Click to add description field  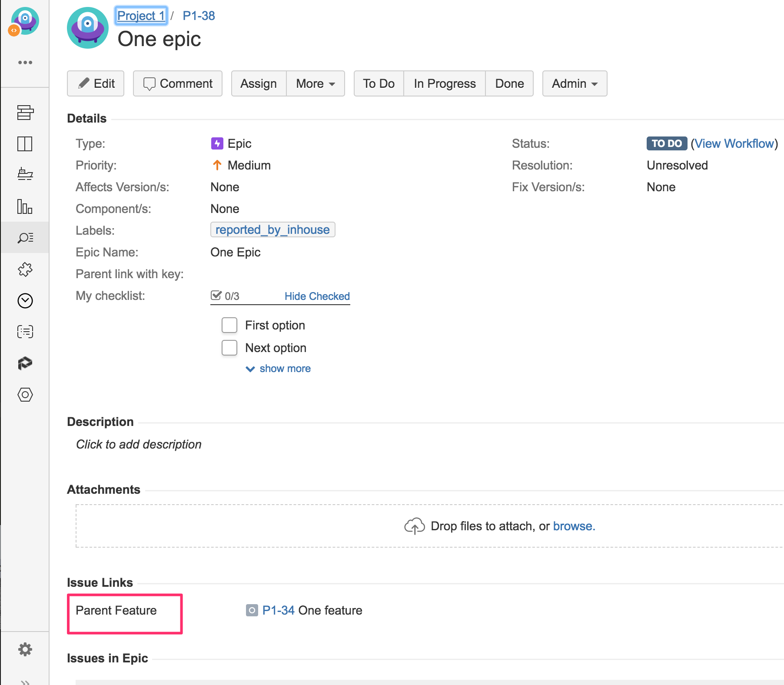pyautogui.click(x=139, y=444)
